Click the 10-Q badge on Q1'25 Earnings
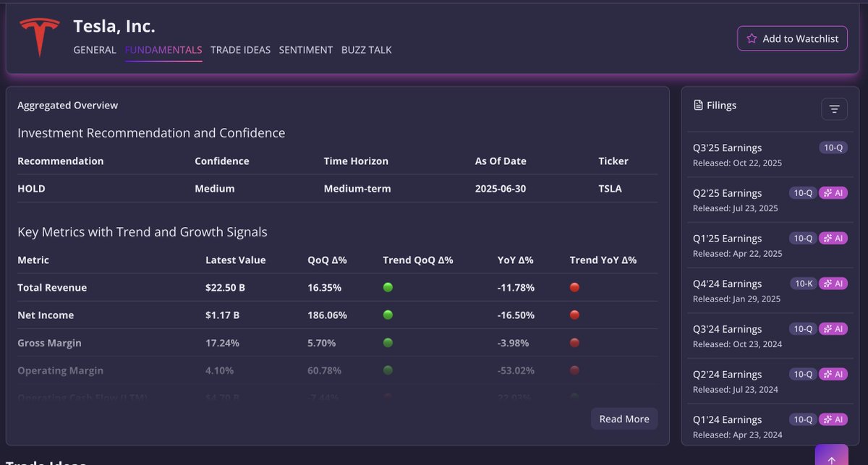Image resolution: width=868 pixels, height=465 pixels. 803,238
